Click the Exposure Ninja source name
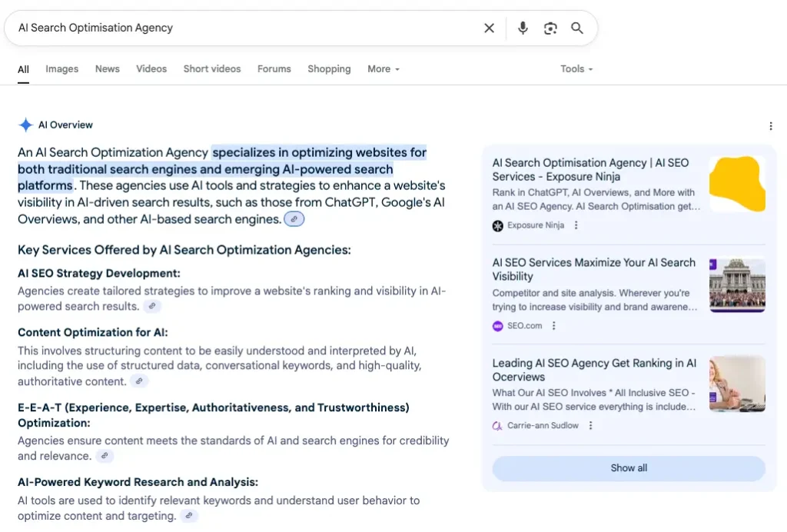 [x=536, y=225]
